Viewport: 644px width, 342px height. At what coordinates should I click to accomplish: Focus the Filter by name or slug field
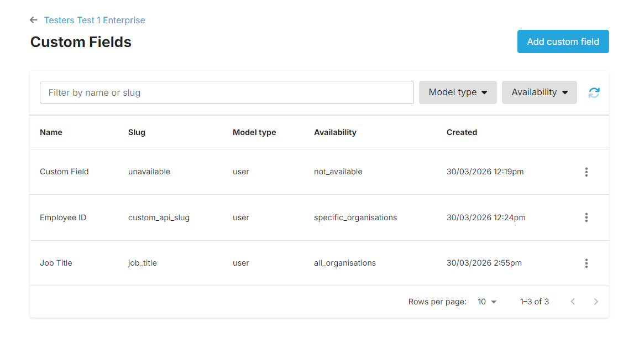tap(227, 92)
